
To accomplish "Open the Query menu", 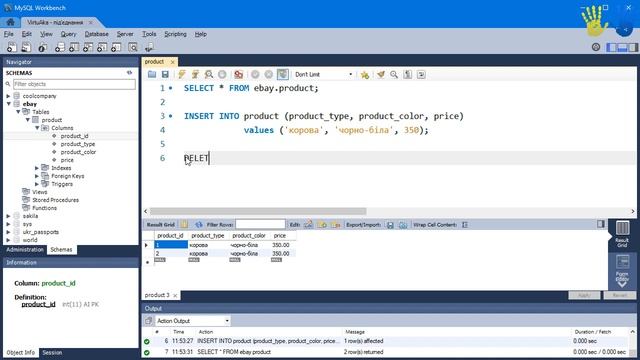I will (x=68, y=34).
